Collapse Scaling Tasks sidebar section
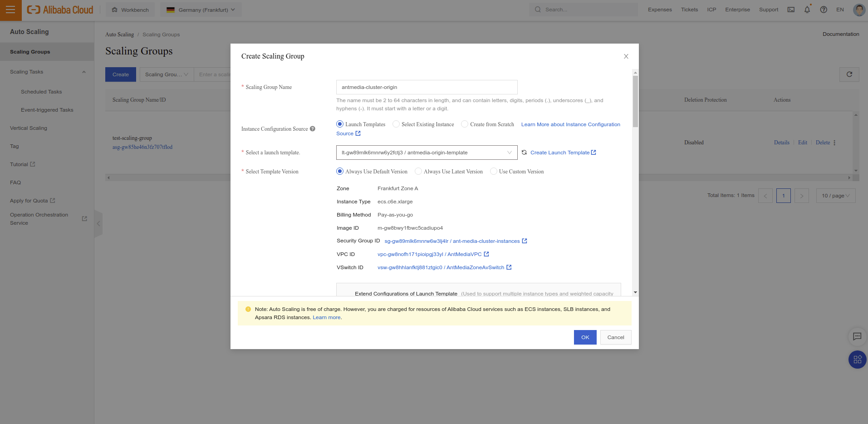This screenshot has height=424, width=868. tap(84, 72)
